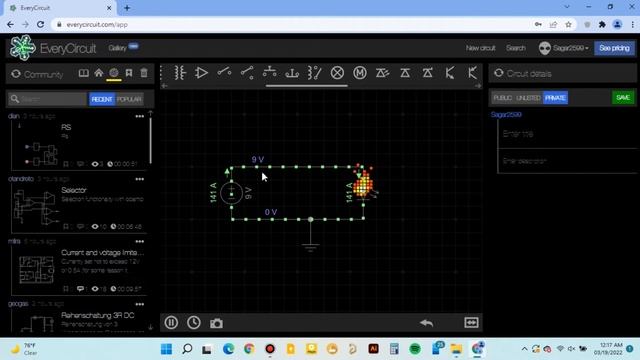
Task: Select the PNP transistor component
Action: click(472, 73)
